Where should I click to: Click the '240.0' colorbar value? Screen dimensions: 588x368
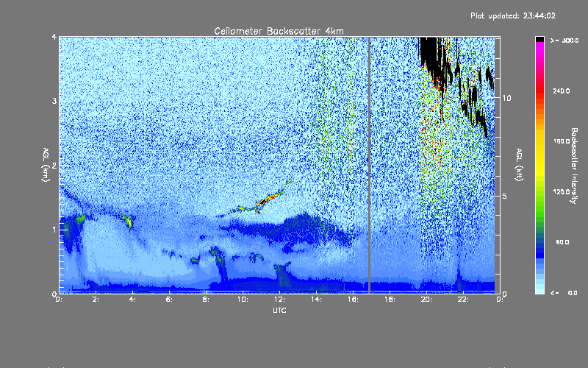[562, 91]
